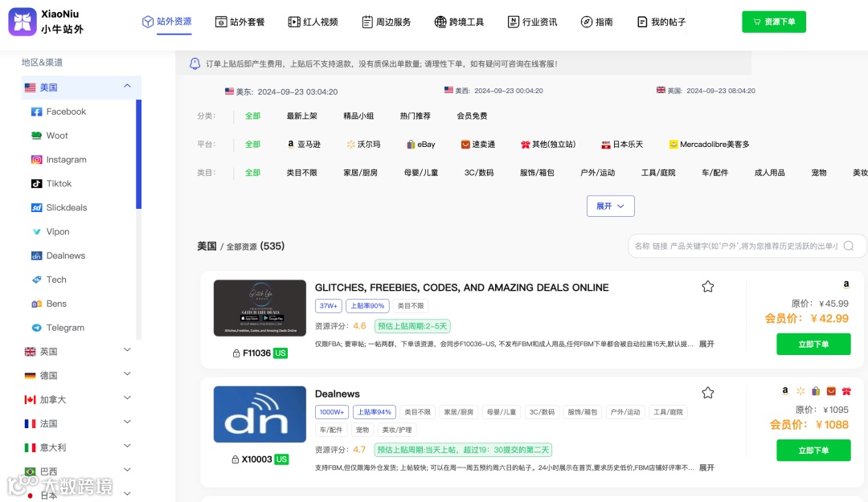Open the 站外资源 tab
This screenshot has width=868, height=502.
pos(167,22)
